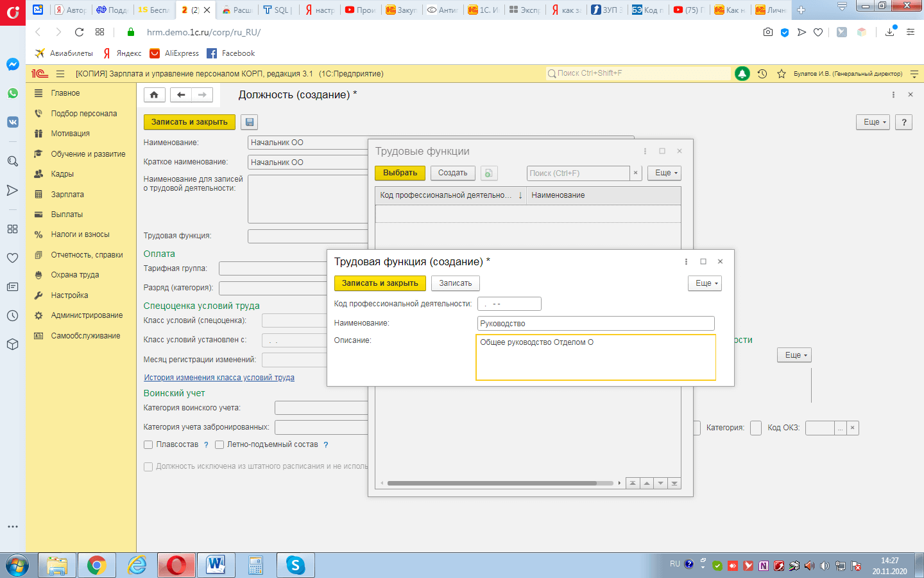Check the Категория checkbox
This screenshot has height=578, width=924.
tap(756, 428)
